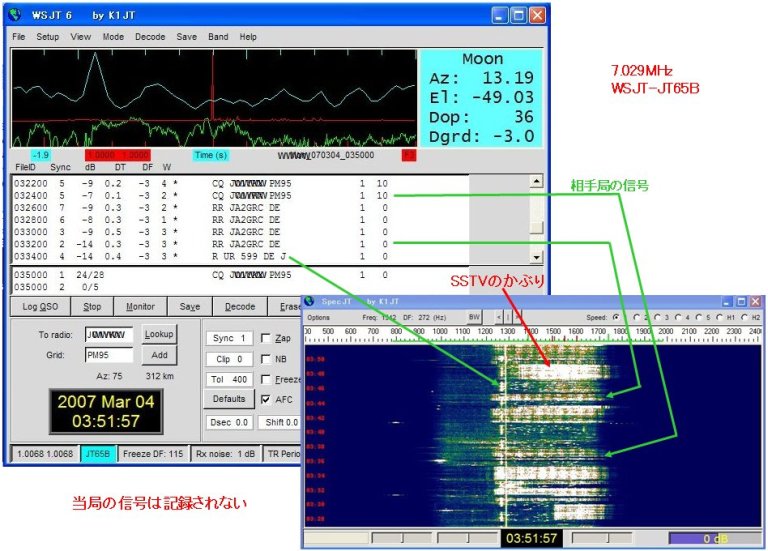Click the Grid locator field PM95
Image resolution: width=768 pixels, height=551 pixels.
(109, 355)
